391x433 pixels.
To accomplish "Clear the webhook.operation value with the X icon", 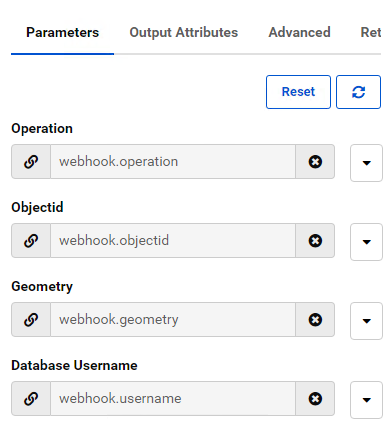I will point(315,162).
